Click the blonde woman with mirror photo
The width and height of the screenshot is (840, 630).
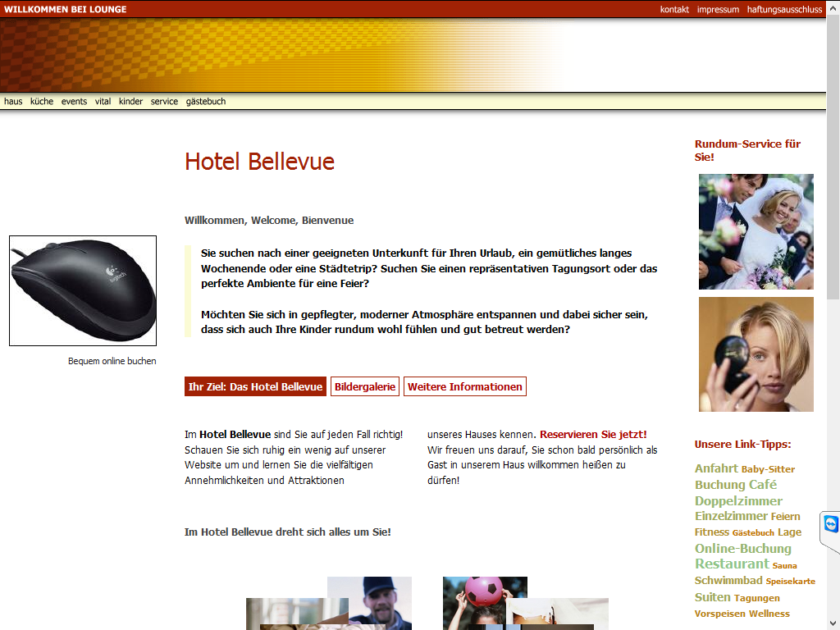(756, 354)
